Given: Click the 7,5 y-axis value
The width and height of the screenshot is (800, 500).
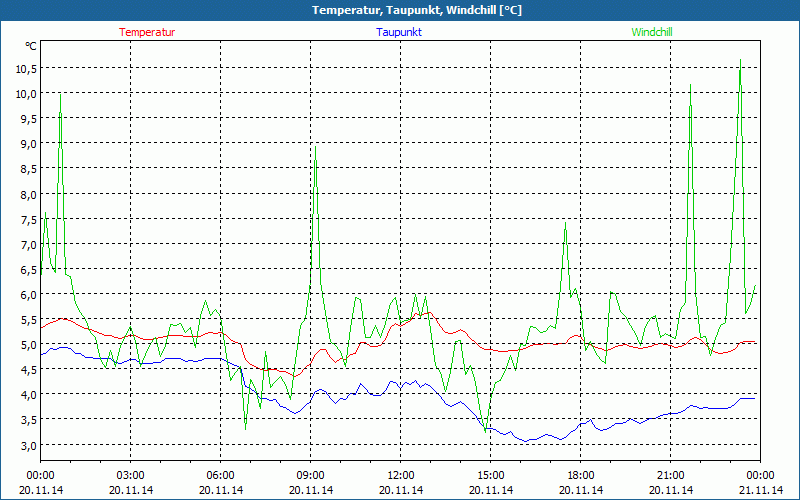Looking at the screenshot, I should (x=29, y=219).
